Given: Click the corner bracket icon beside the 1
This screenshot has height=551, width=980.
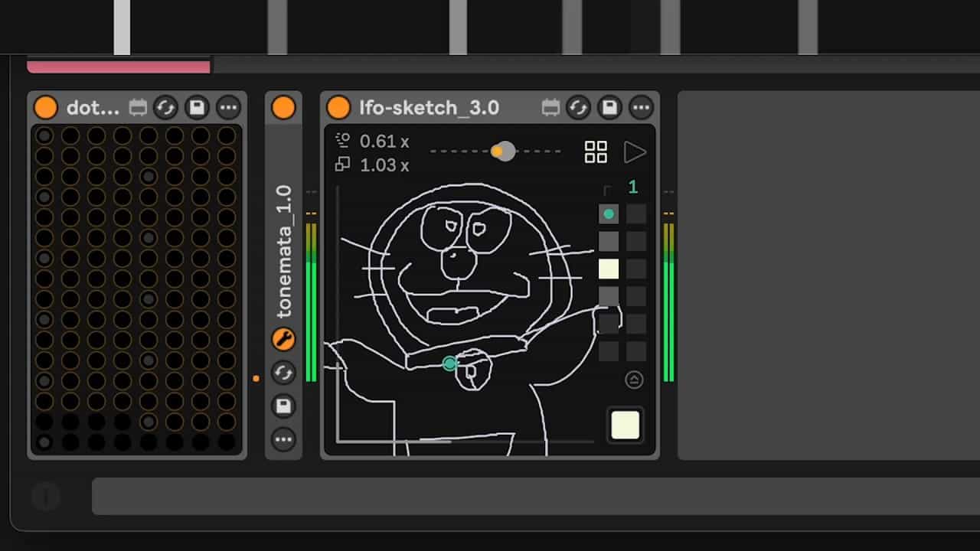Looking at the screenshot, I should [x=609, y=189].
